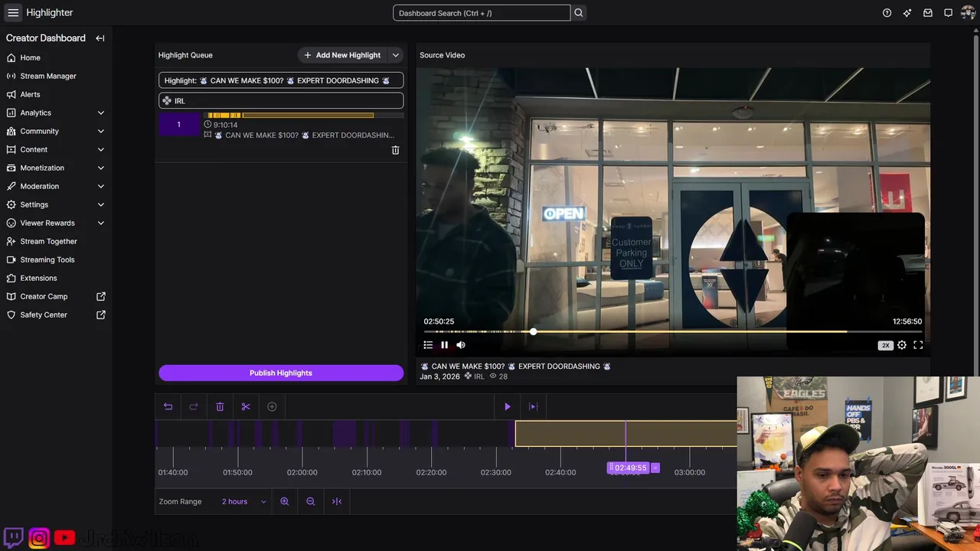Split segment with scissors tool

246,406
